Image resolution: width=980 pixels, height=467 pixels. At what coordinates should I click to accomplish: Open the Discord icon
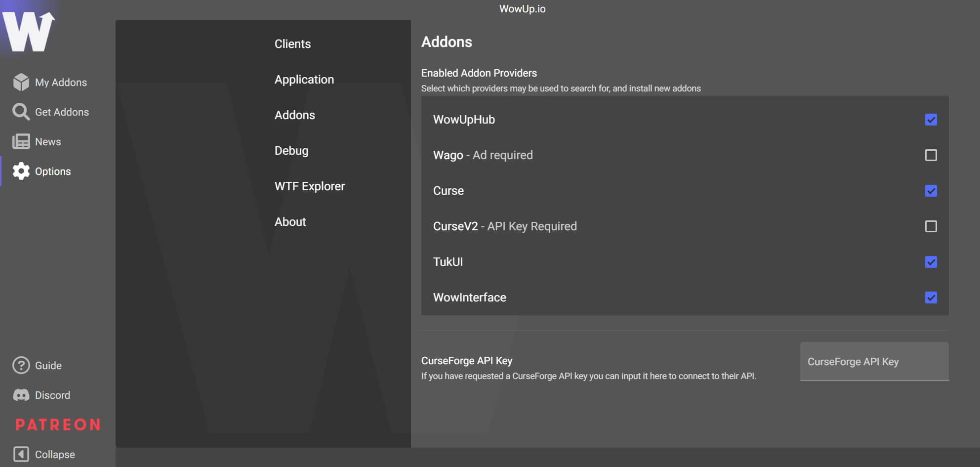21,395
